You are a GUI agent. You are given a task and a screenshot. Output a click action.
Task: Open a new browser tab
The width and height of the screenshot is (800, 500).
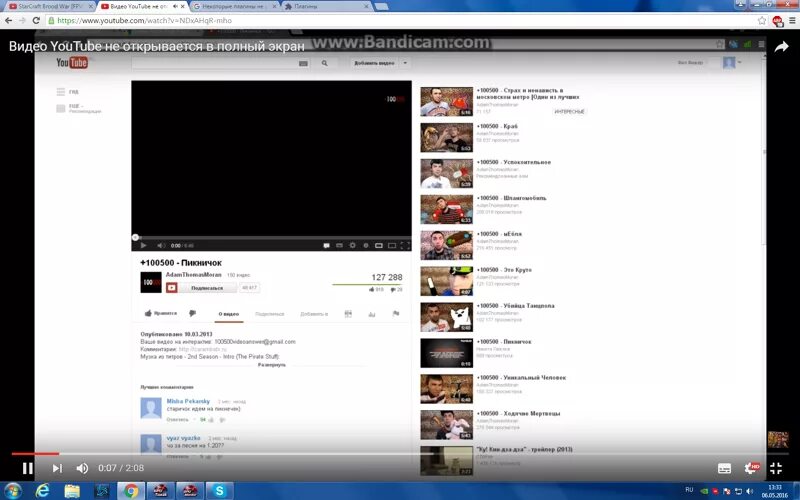pyautogui.click(x=381, y=6)
